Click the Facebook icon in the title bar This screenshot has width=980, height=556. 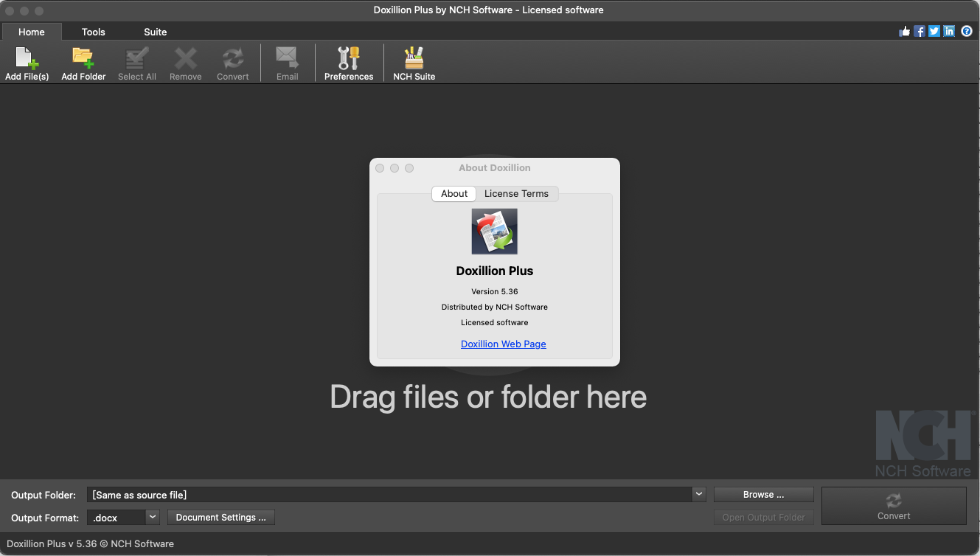pos(919,31)
